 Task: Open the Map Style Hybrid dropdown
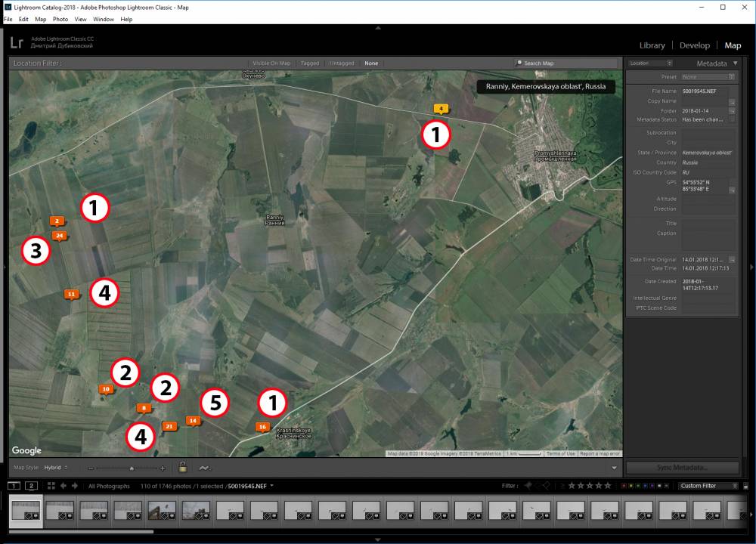click(x=56, y=468)
